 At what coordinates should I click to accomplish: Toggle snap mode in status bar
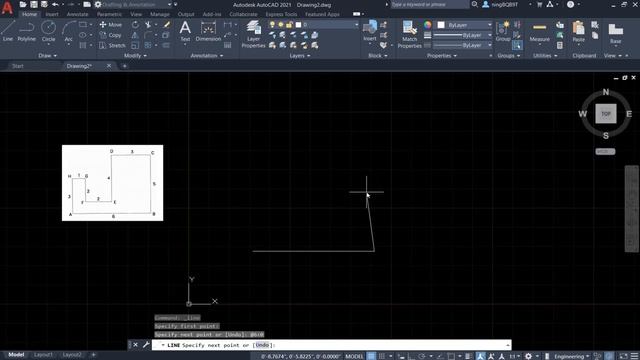tap(382, 356)
